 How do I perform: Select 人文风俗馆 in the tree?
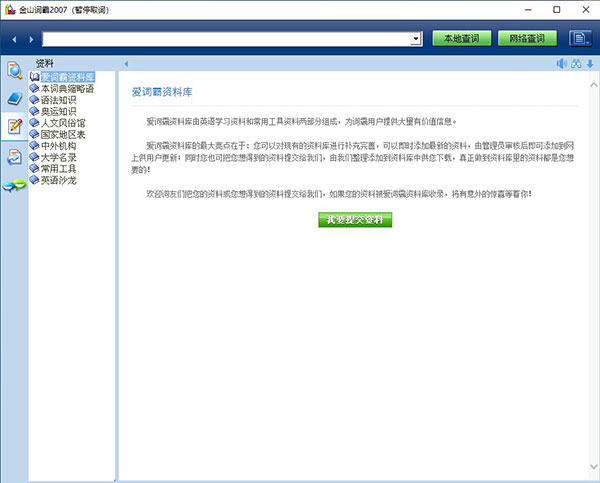(x=63, y=123)
